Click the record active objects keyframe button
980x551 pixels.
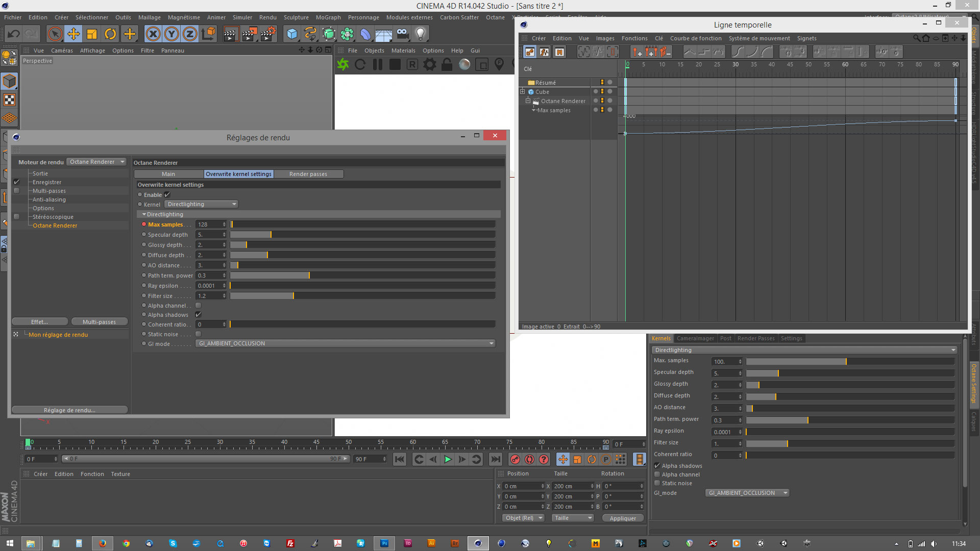click(x=515, y=459)
